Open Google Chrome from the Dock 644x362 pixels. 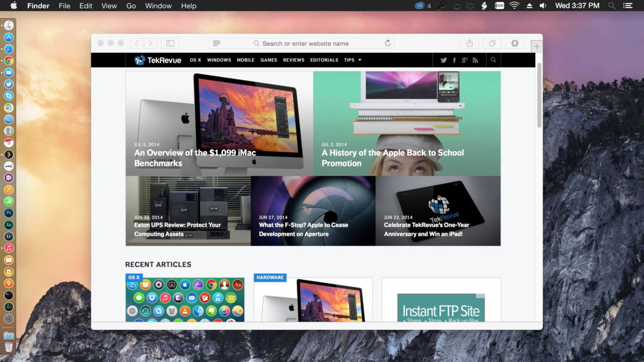pos(9,61)
